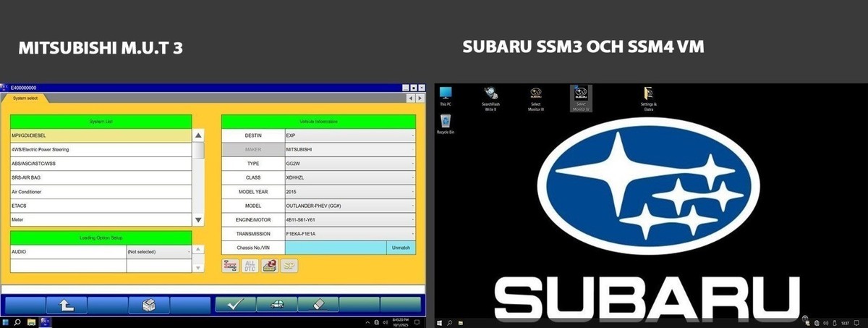
Task: Click volume icon in Subaru VM tray
Action: (826, 323)
